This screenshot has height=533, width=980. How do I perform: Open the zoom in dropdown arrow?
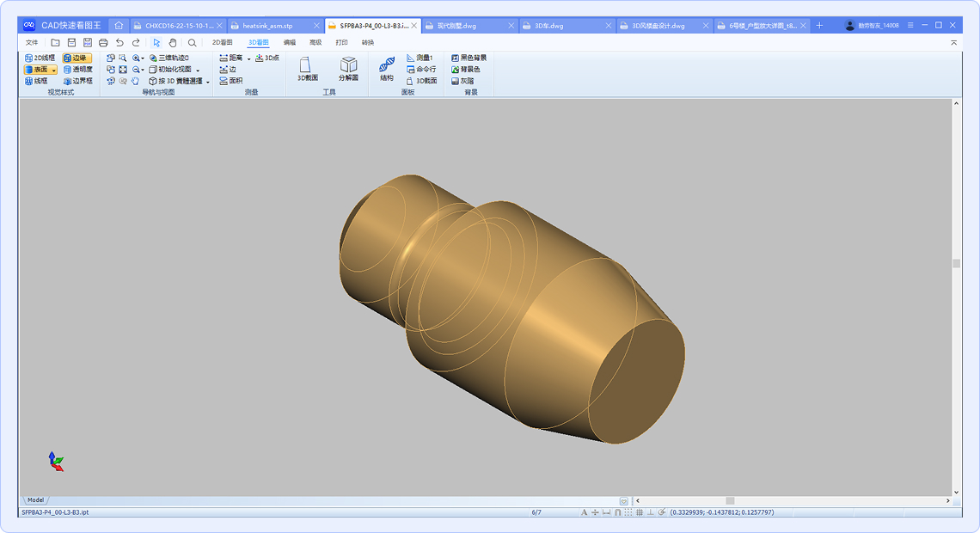pos(143,58)
